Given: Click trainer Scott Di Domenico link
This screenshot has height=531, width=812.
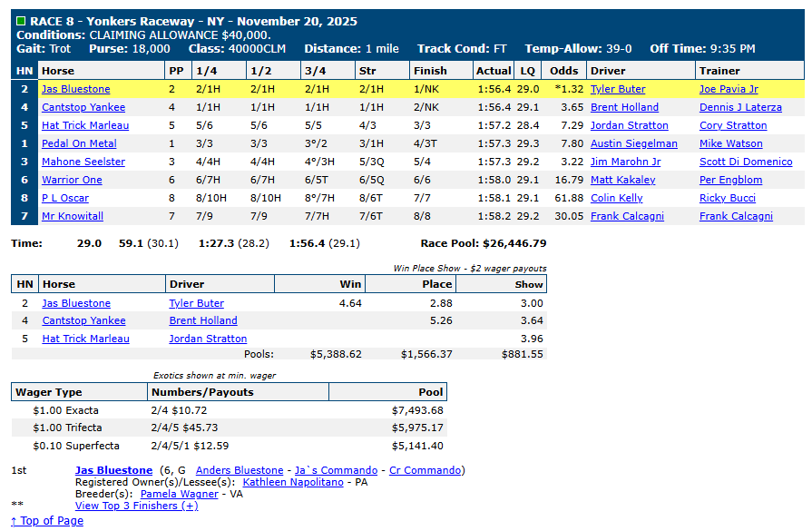Looking at the screenshot, I should coord(745,162).
